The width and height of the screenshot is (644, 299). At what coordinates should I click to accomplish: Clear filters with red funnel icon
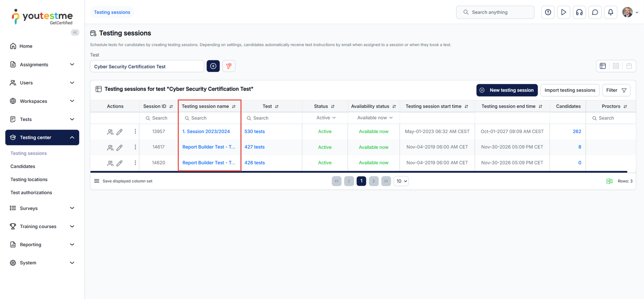pyautogui.click(x=229, y=66)
